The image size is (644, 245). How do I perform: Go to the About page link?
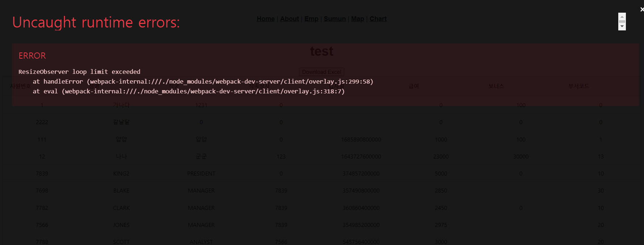[290, 19]
